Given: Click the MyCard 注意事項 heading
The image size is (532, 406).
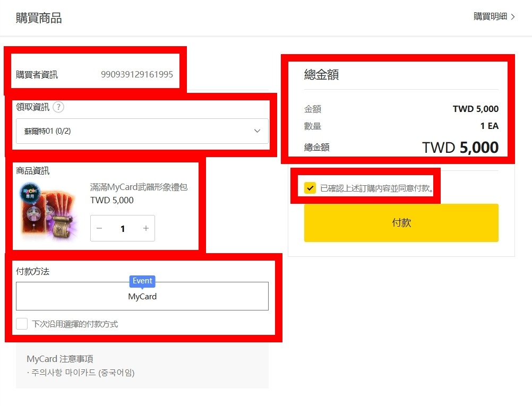Looking at the screenshot, I should (60, 359).
